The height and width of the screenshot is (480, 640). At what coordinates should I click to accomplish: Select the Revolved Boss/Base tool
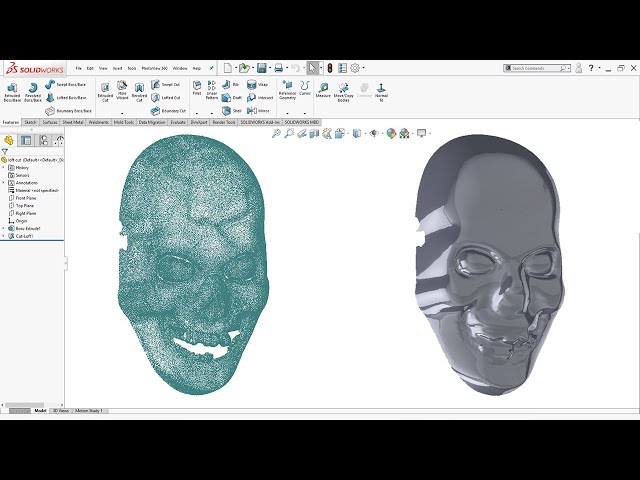pos(33,92)
